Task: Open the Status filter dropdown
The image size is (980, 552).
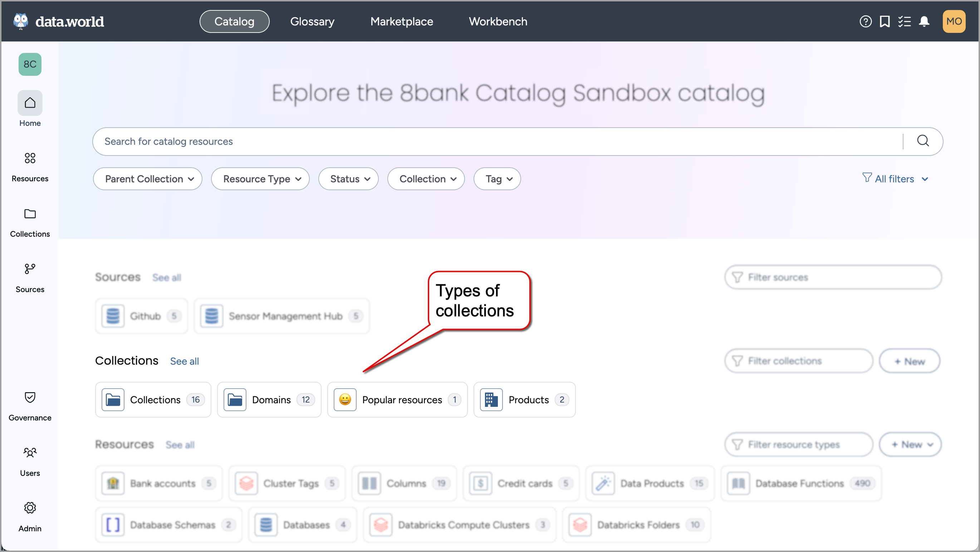Action: pos(348,179)
